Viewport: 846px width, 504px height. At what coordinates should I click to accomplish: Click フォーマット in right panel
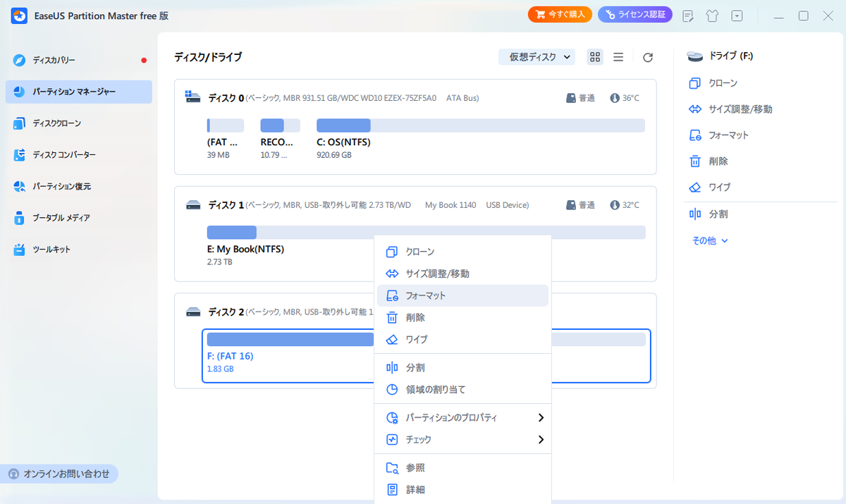(719, 135)
